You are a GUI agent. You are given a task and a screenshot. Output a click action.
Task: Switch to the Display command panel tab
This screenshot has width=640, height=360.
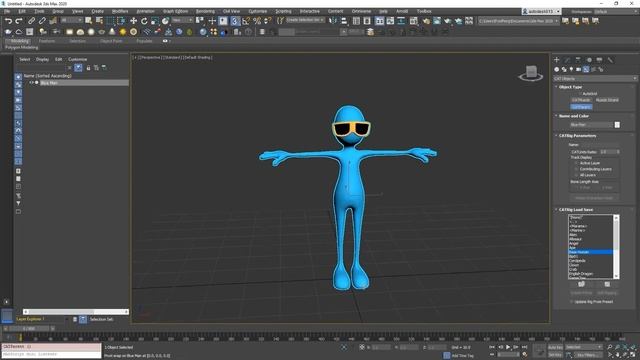coord(599,60)
